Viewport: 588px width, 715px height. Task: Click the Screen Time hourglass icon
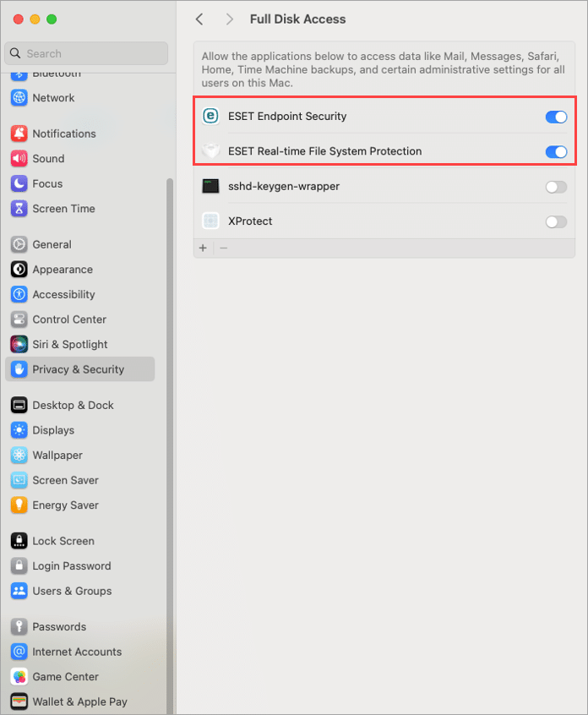[x=19, y=209]
